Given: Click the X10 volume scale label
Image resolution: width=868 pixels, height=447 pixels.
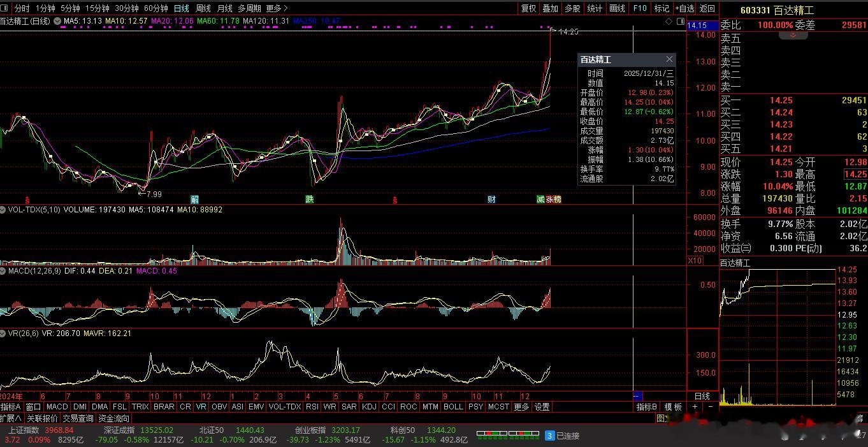Looking at the screenshot, I should (695, 261).
